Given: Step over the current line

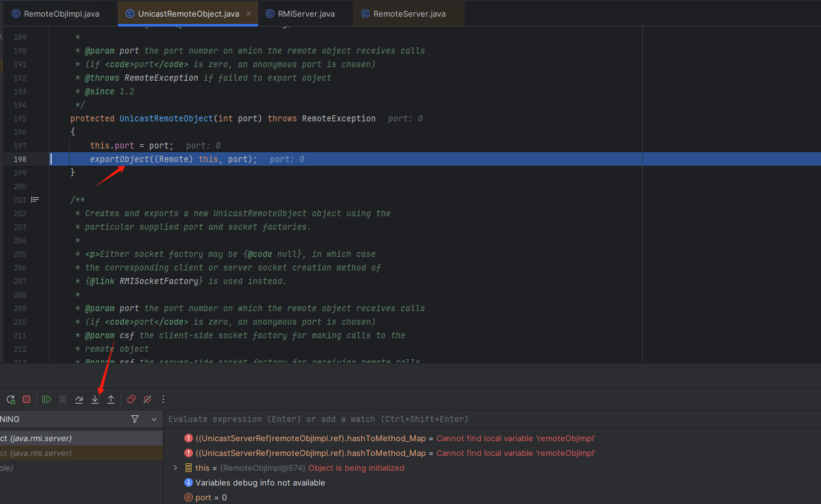Looking at the screenshot, I should pyautogui.click(x=79, y=399).
